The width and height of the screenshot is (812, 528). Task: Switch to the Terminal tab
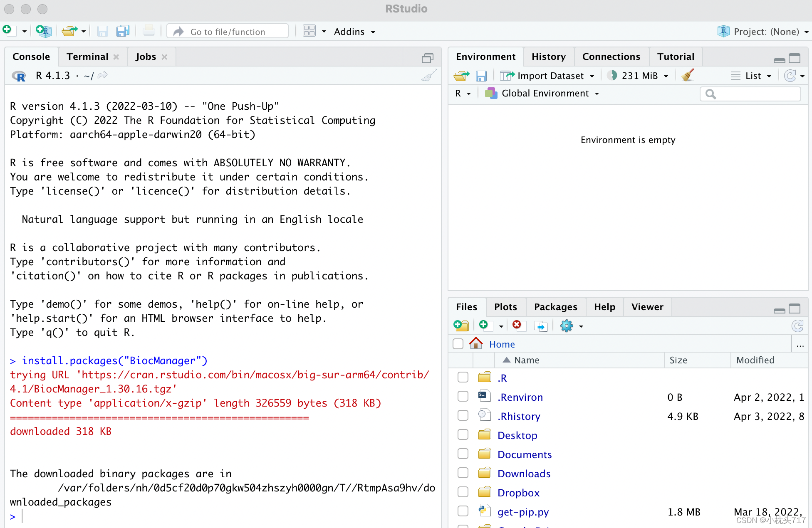87,57
